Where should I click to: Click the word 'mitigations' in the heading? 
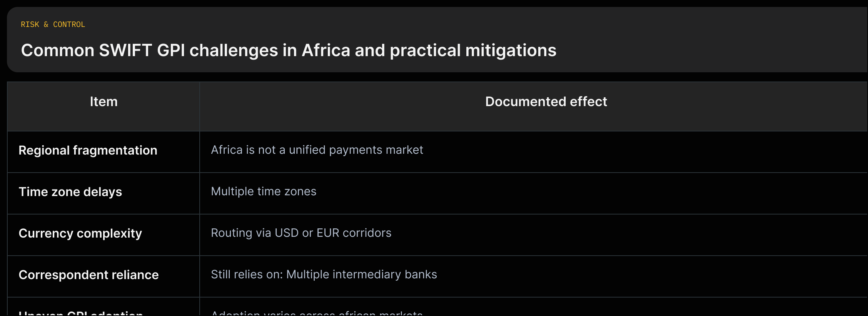point(511,50)
